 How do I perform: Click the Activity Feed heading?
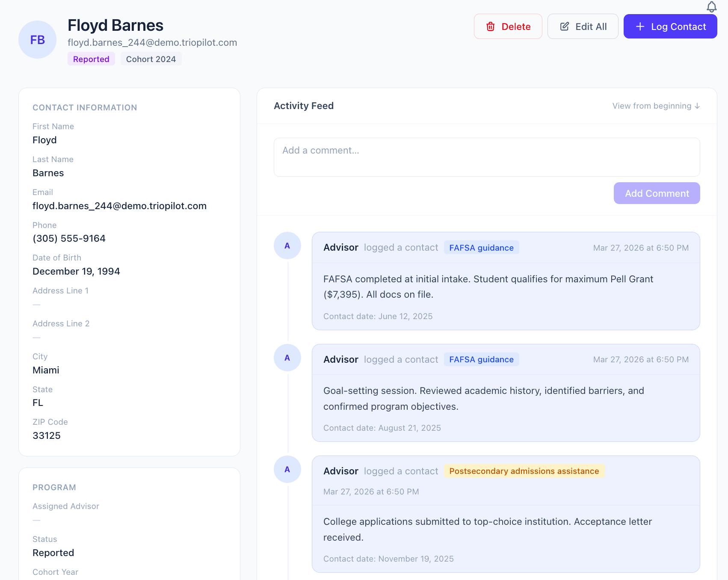304,106
